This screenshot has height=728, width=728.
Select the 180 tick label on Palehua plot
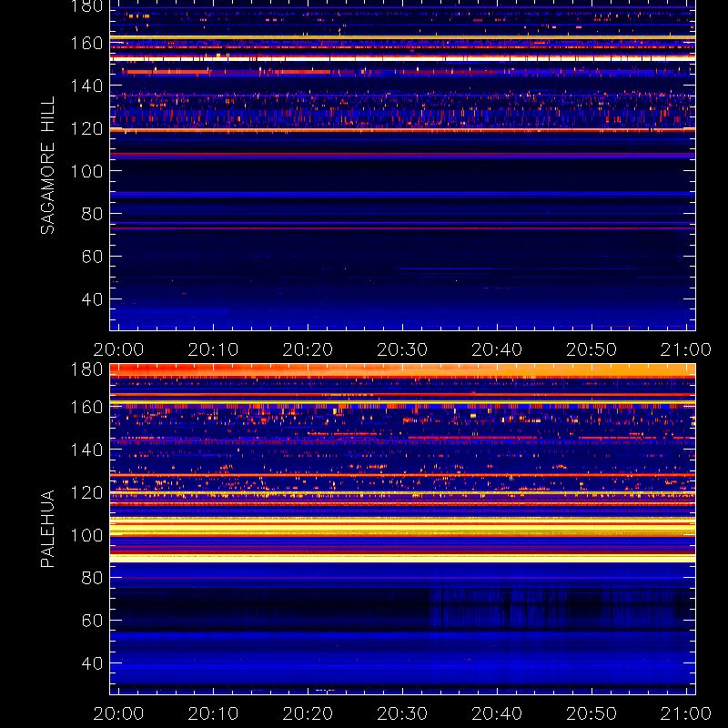pyautogui.click(x=86, y=369)
